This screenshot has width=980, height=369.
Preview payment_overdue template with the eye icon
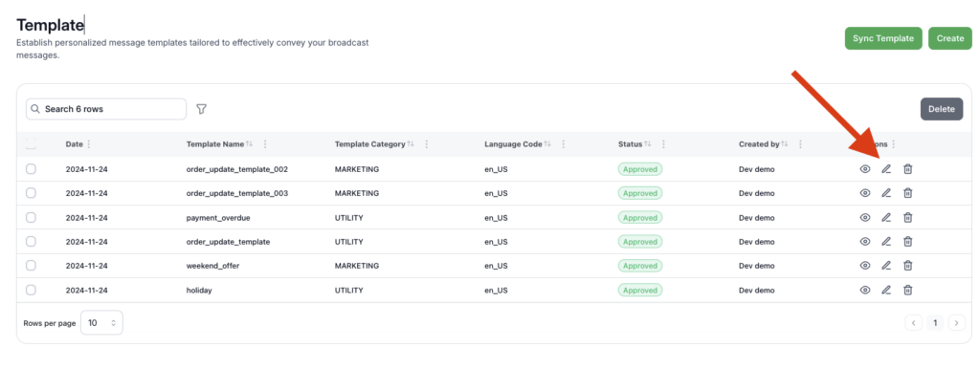[865, 217]
